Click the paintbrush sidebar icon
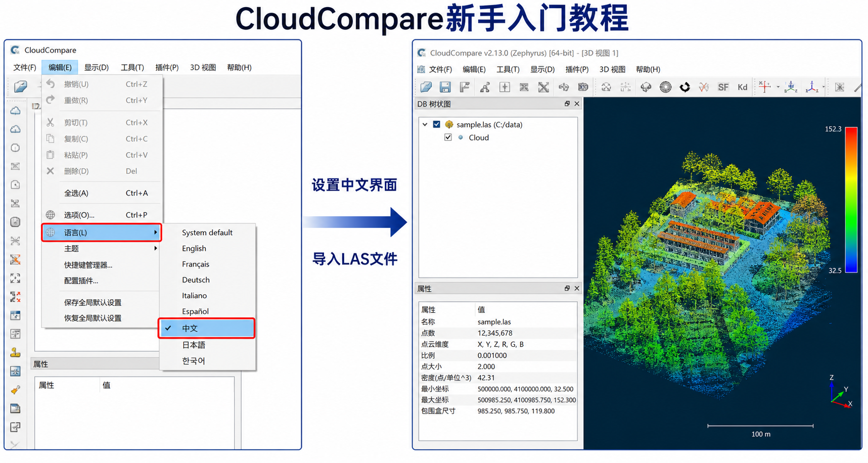This screenshot has width=868, height=463. click(x=15, y=390)
